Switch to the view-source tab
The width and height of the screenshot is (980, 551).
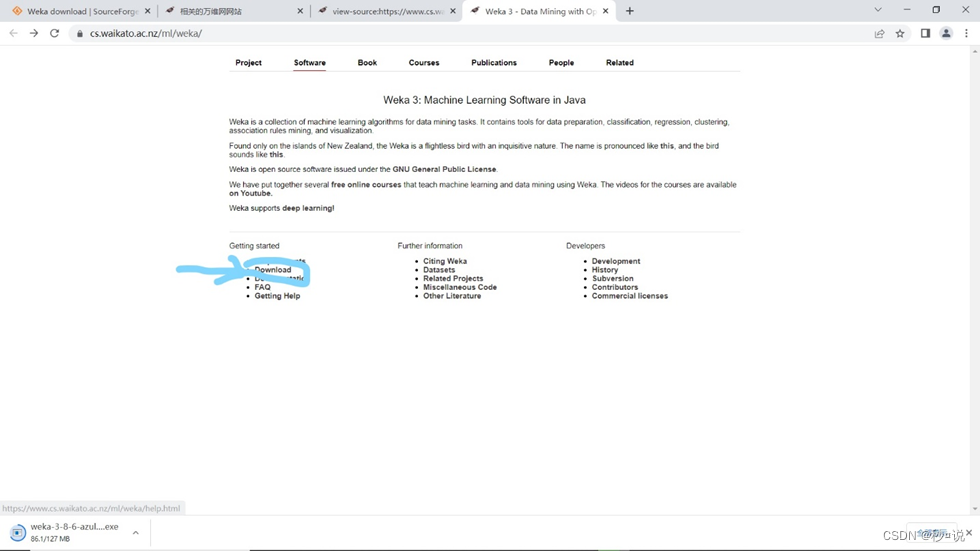point(384,11)
